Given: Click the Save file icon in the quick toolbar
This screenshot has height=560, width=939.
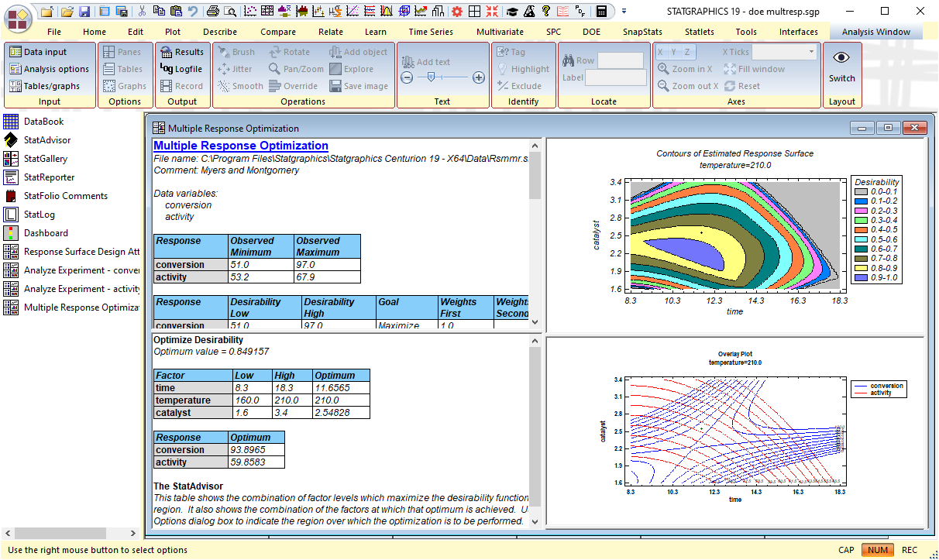Looking at the screenshot, I should point(84,12).
